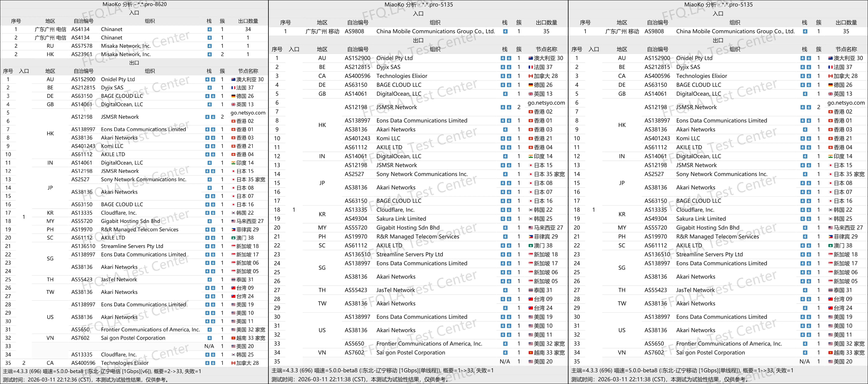This screenshot has height=384, width=868.
Task: Select the MiaoKo 分析 pro-8620 title text
Action: [135, 4]
